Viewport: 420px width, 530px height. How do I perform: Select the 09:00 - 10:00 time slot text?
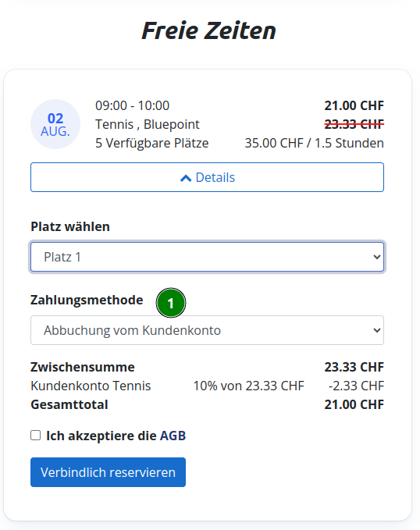point(132,105)
